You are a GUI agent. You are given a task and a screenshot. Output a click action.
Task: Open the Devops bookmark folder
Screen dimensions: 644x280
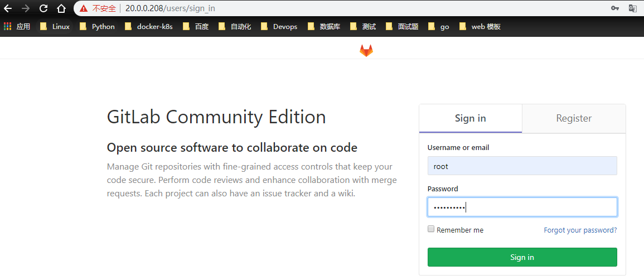[279, 27]
